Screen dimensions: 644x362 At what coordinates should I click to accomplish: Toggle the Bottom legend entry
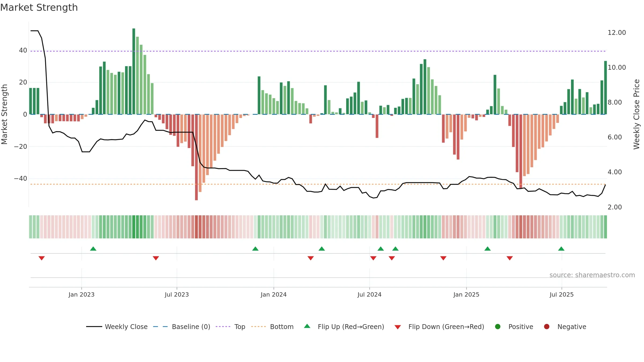click(272, 327)
